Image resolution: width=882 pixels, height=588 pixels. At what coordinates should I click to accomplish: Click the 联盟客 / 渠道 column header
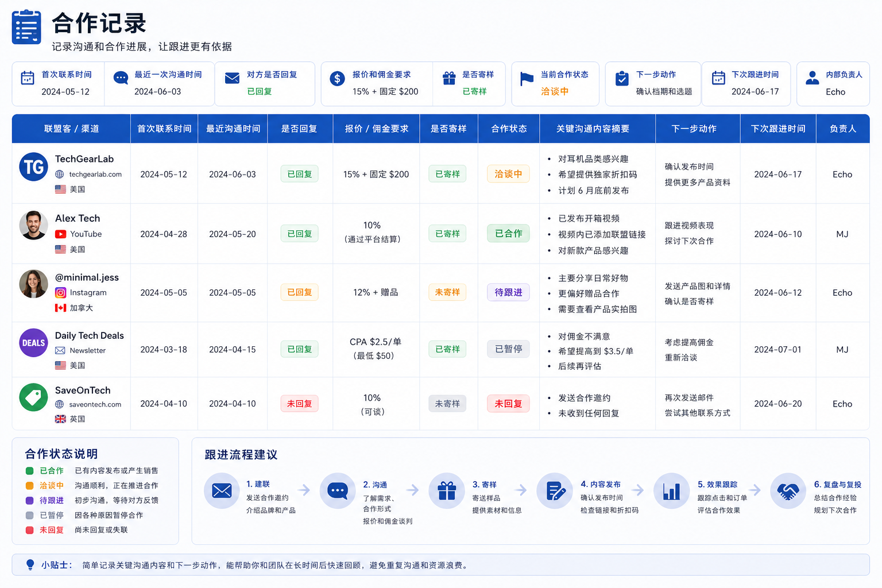click(x=72, y=129)
